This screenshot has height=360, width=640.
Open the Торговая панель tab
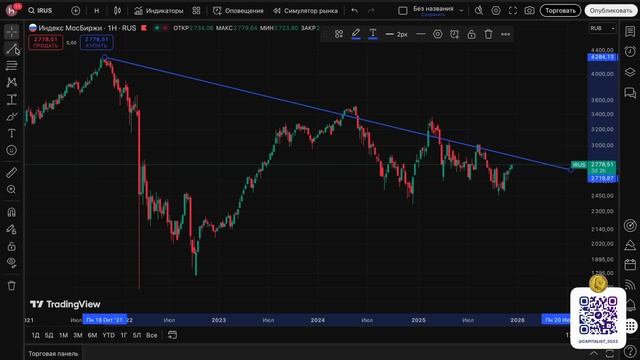point(53,353)
